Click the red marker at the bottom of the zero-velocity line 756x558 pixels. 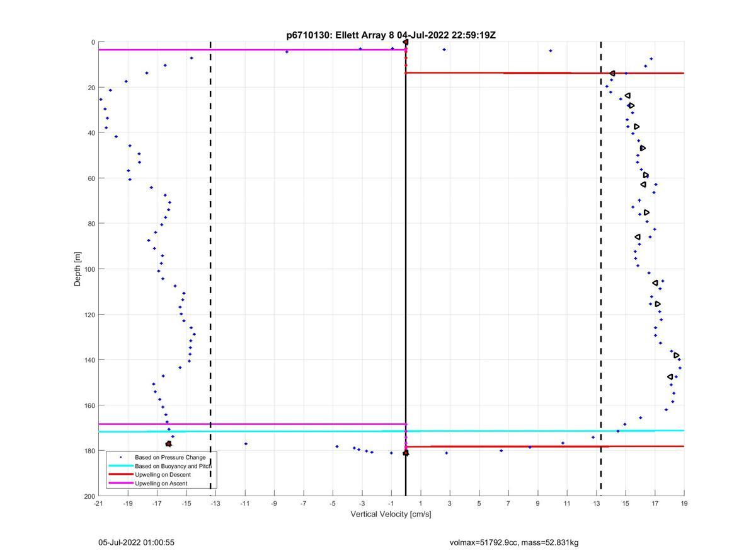[406, 453]
